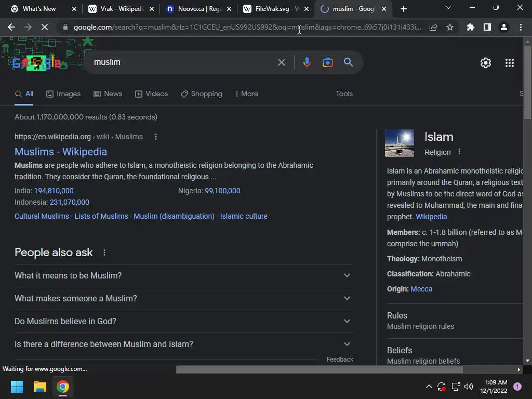This screenshot has width=532, height=399.
Task: Open the Extensions puzzle icon
Action: click(x=470, y=27)
